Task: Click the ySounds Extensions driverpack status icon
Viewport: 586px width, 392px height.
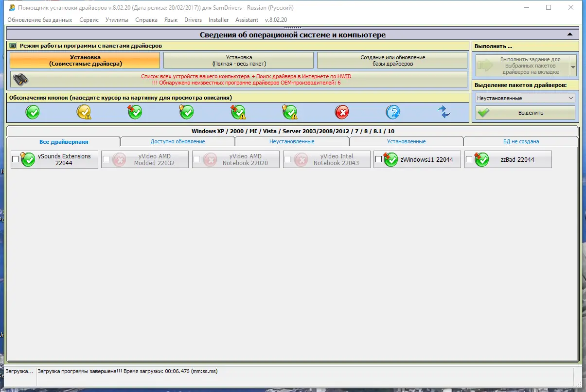Action: point(28,159)
